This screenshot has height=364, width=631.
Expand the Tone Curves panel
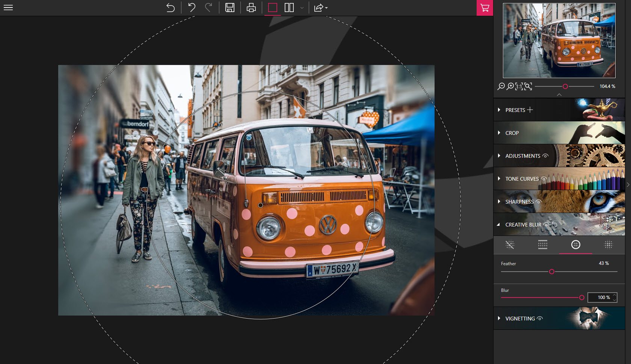coord(499,178)
